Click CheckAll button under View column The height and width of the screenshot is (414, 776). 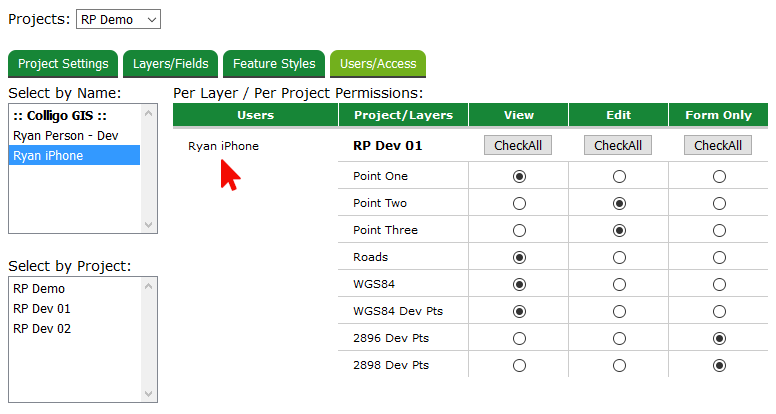pos(518,146)
